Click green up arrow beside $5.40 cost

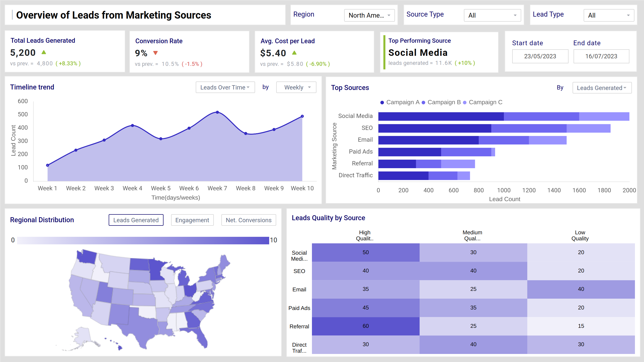pyautogui.click(x=294, y=53)
